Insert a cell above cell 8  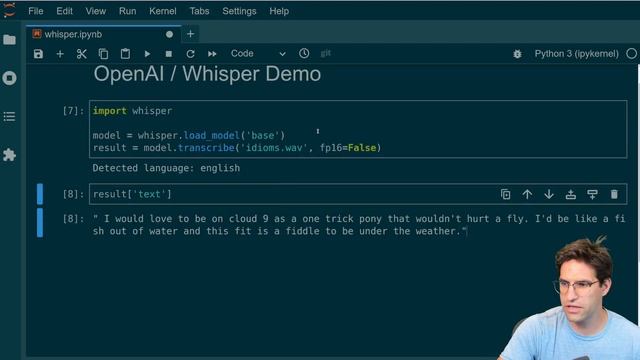[571, 194]
